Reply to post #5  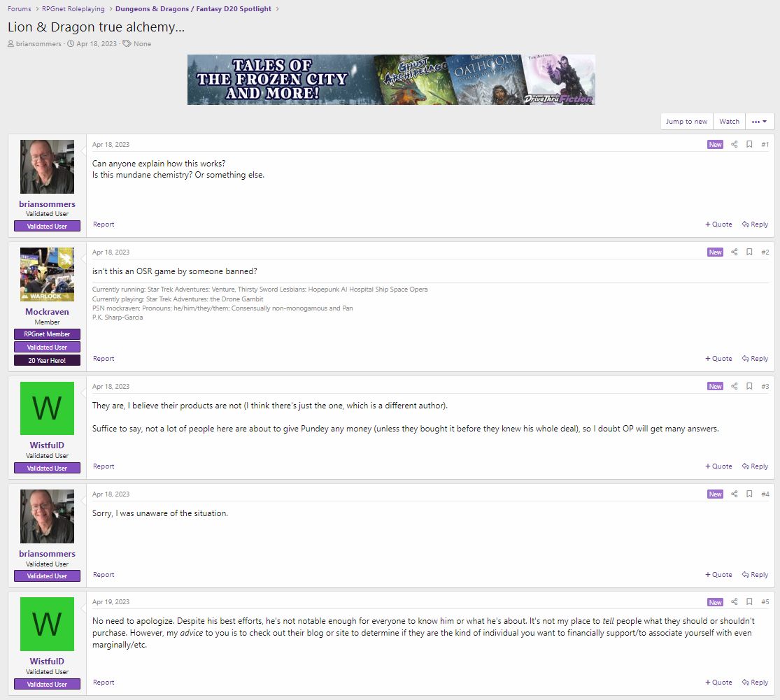(755, 683)
